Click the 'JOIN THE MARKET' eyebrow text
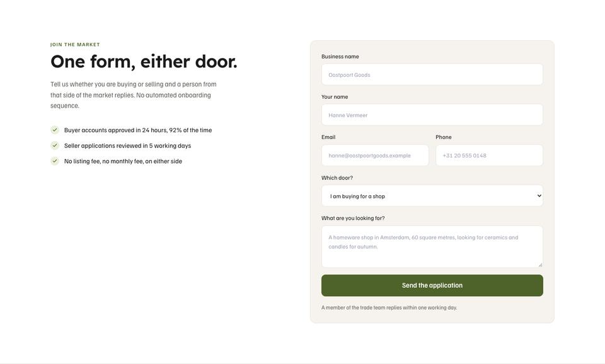The image size is (605, 364). click(x=75, y=45)
